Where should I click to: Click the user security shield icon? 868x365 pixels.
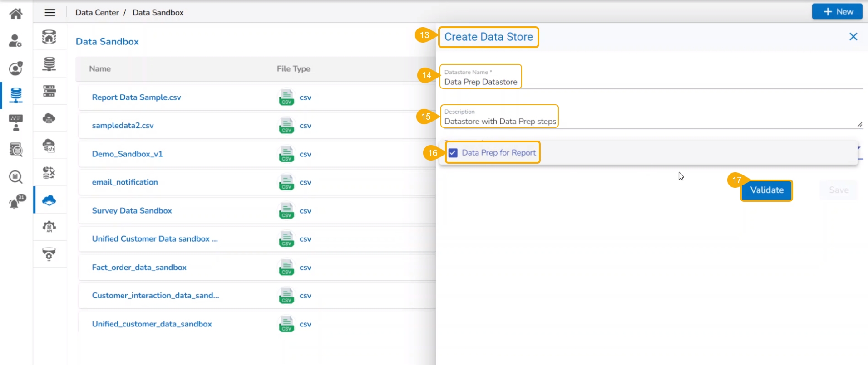[x=16, y=68]
